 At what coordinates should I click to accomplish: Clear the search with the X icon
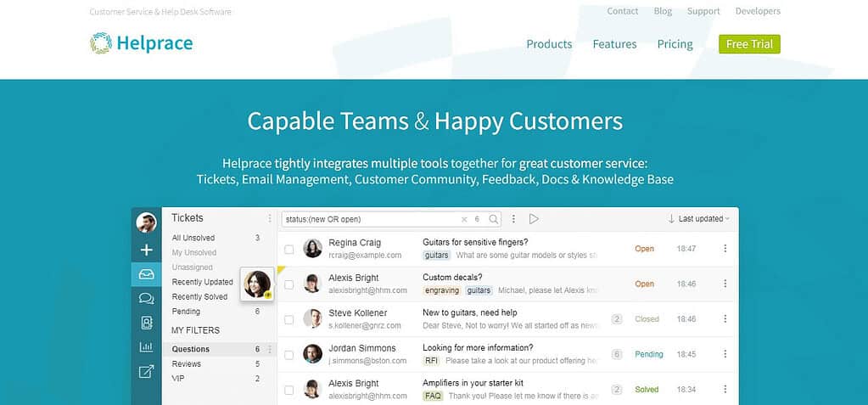pos(464,219)
